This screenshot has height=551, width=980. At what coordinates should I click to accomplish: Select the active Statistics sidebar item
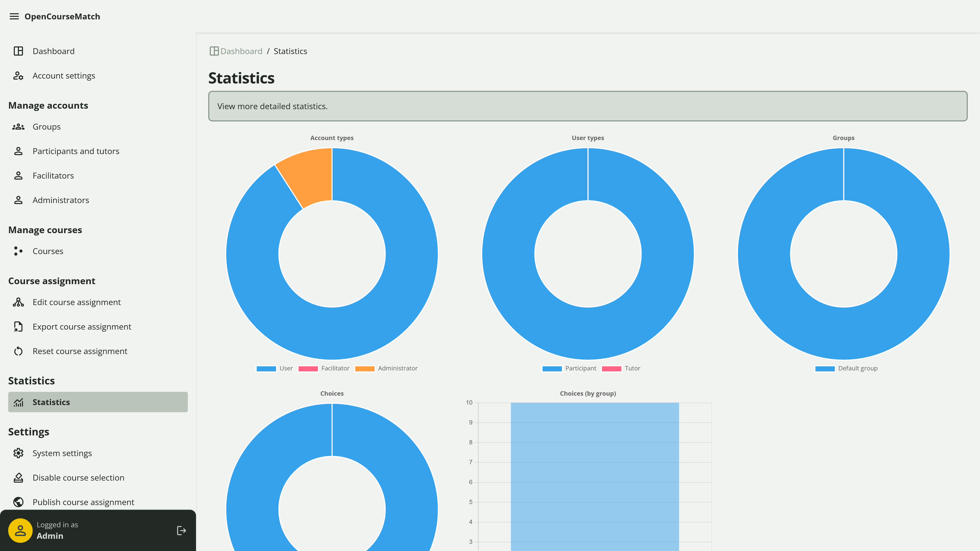[98, 402]
